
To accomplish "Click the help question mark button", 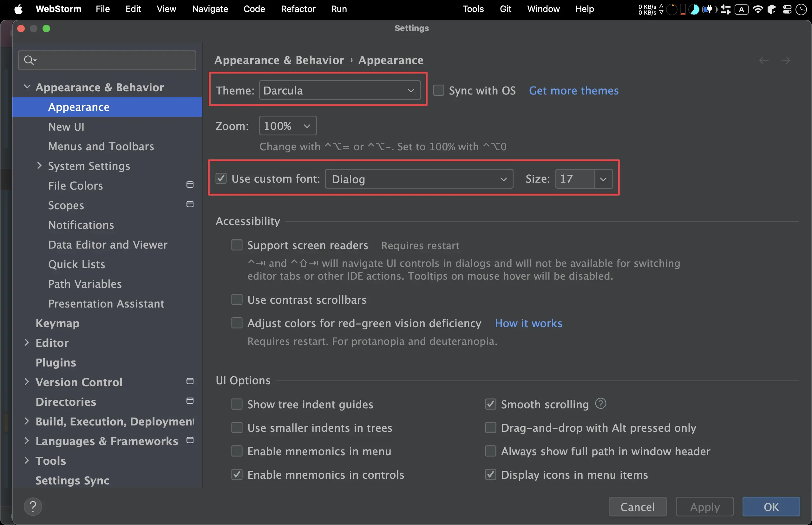I will pos(33,507).
